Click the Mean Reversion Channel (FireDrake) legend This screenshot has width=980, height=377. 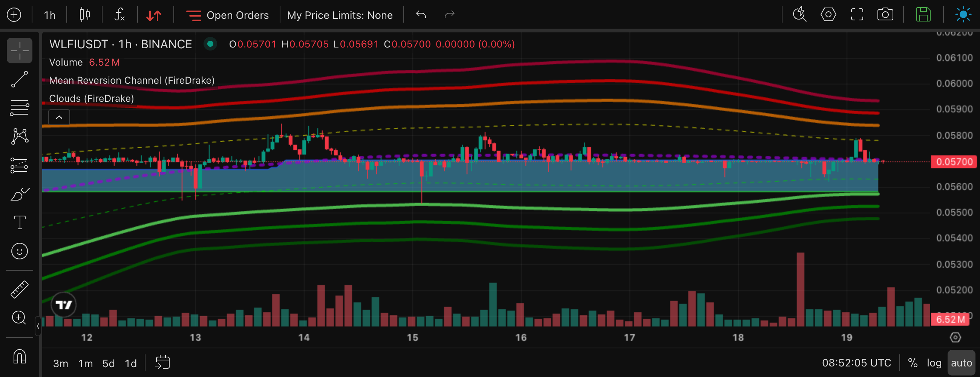(132, 80)
